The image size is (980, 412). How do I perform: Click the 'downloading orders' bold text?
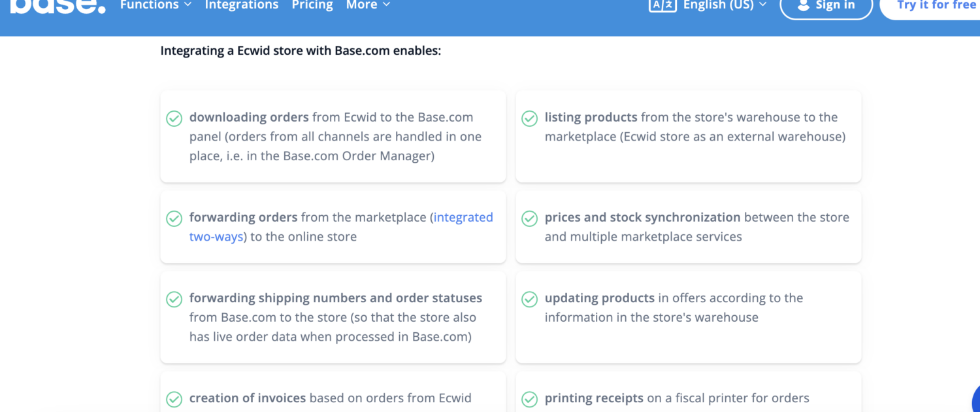click(x=249, y=117)
